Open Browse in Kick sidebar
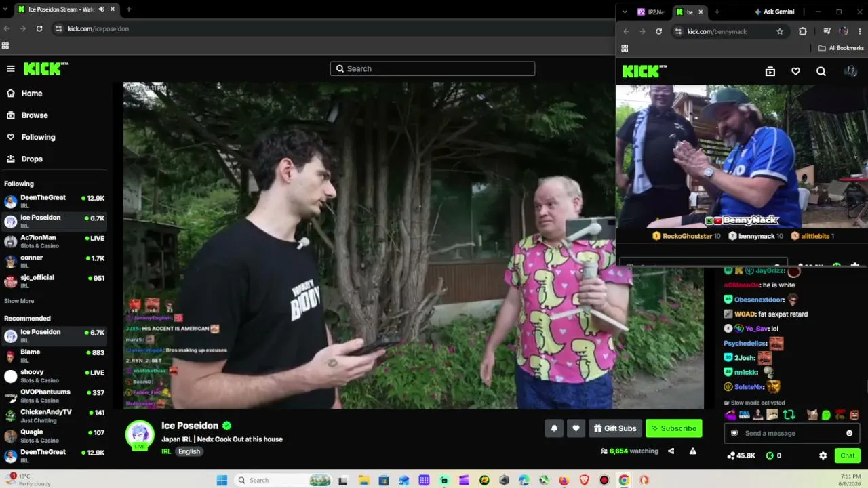The image size is (868, 488). pyautogui.click(x=34, y=115)
